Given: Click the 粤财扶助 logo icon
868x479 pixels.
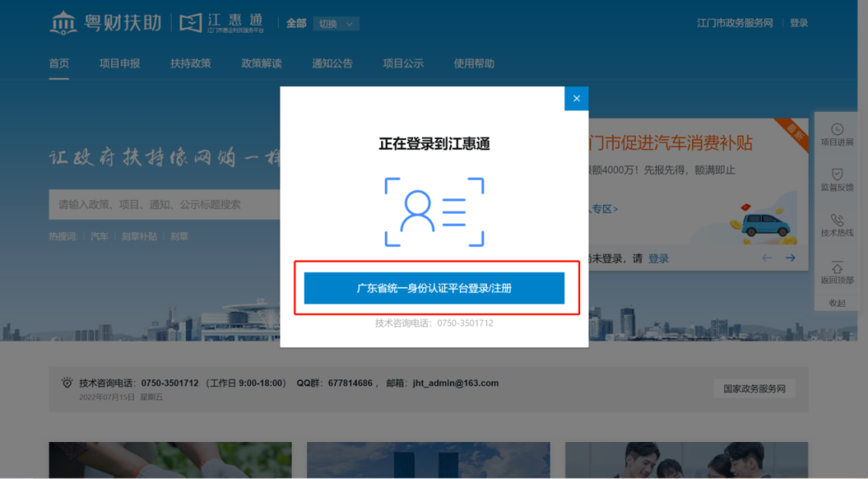Looking at the screenshot, I should [63, 23].
